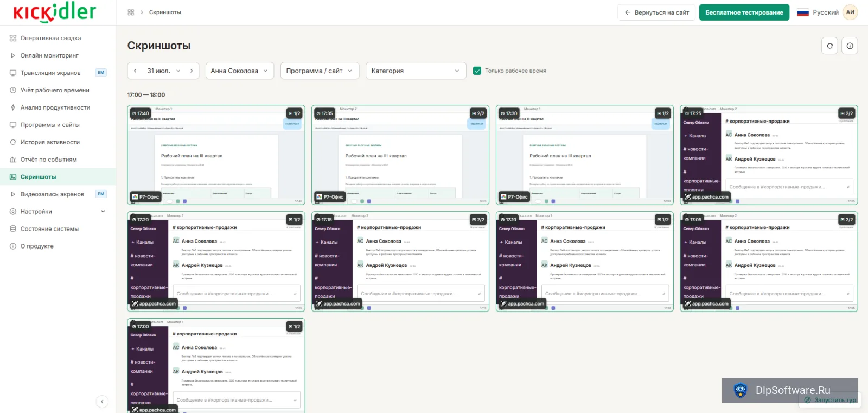Click the Вернуться на сайт button

pos(656,12)
